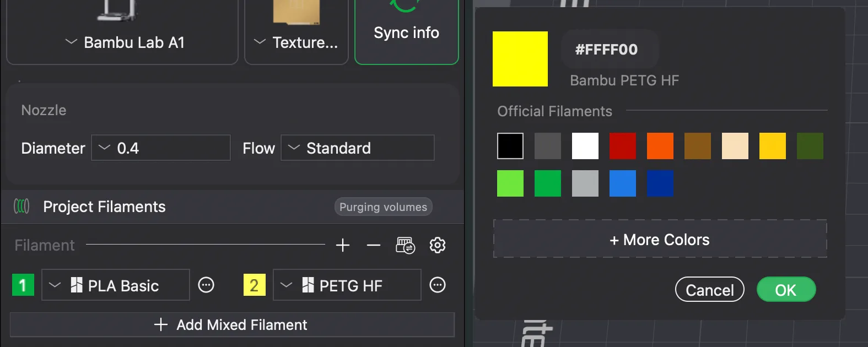Select the red filament color
Image resolution: width=868 pixels, height=347 pixels.
click(623, 146)
